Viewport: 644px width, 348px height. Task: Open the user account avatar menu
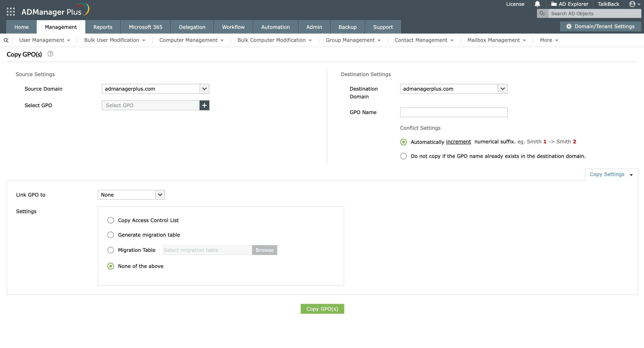click(x=635, y=4)
